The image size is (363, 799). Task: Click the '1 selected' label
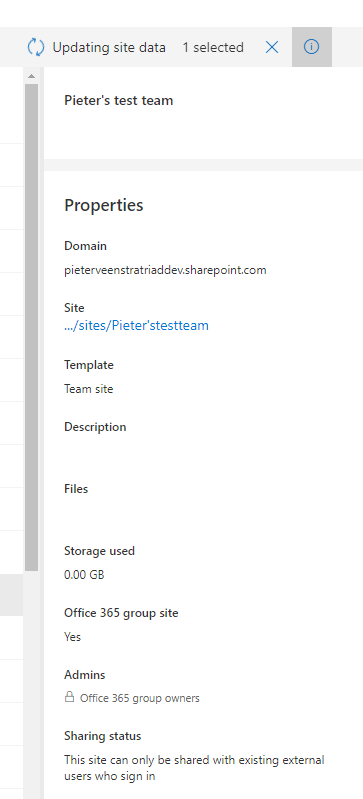point(213,47)
